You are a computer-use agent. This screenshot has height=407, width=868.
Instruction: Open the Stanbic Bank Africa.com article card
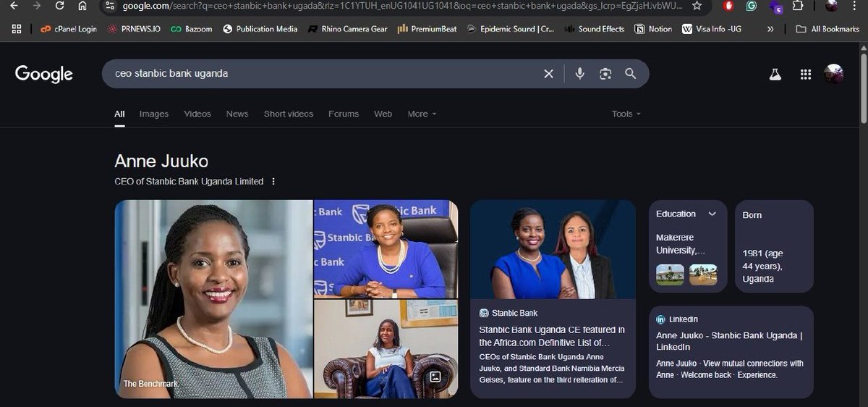coord(553,299)
